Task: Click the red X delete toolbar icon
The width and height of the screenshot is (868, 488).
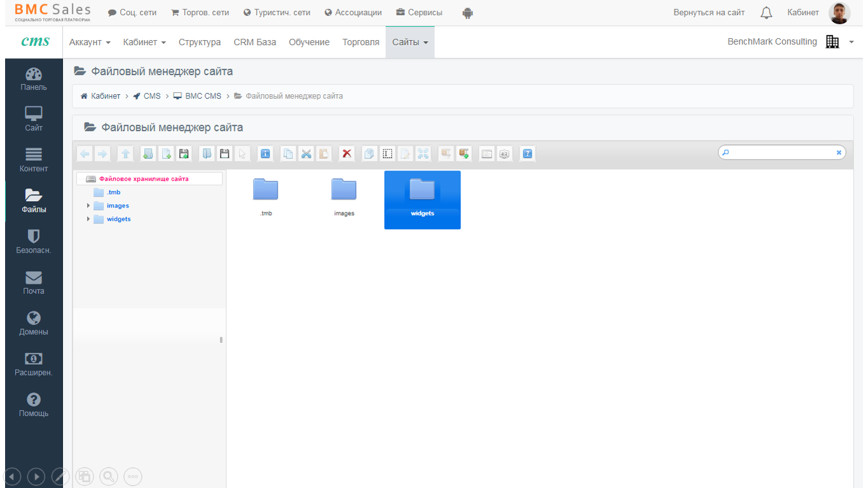Action: pos(347,153)
